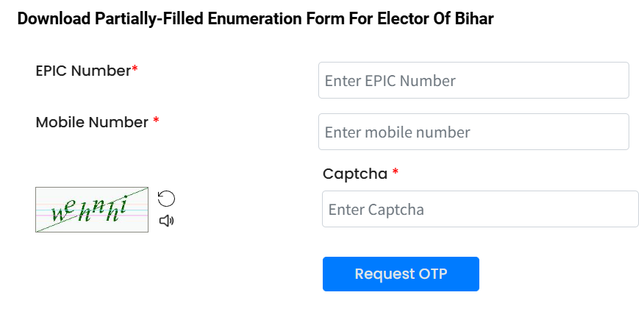Select the EPIC Number label

pyautogui.click(x=83, y=71)
